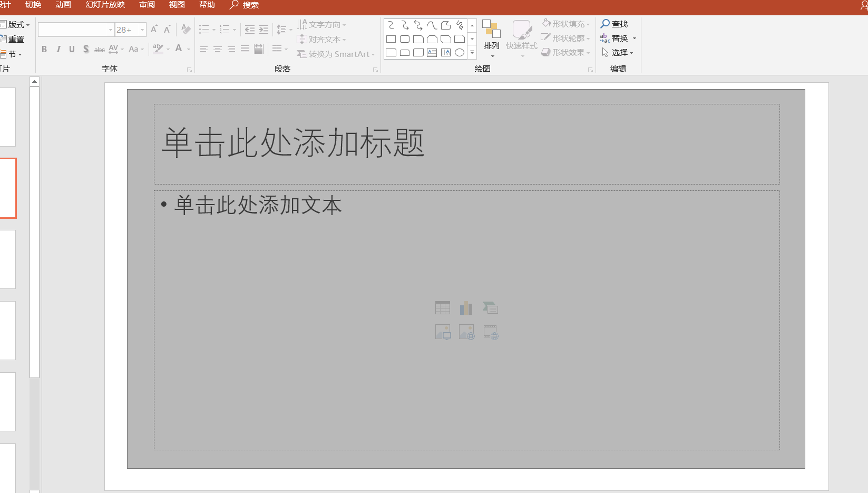Open the 幻灯片放映 tab
The width and height of the screenshot is (868, 493).
[104, 5]
